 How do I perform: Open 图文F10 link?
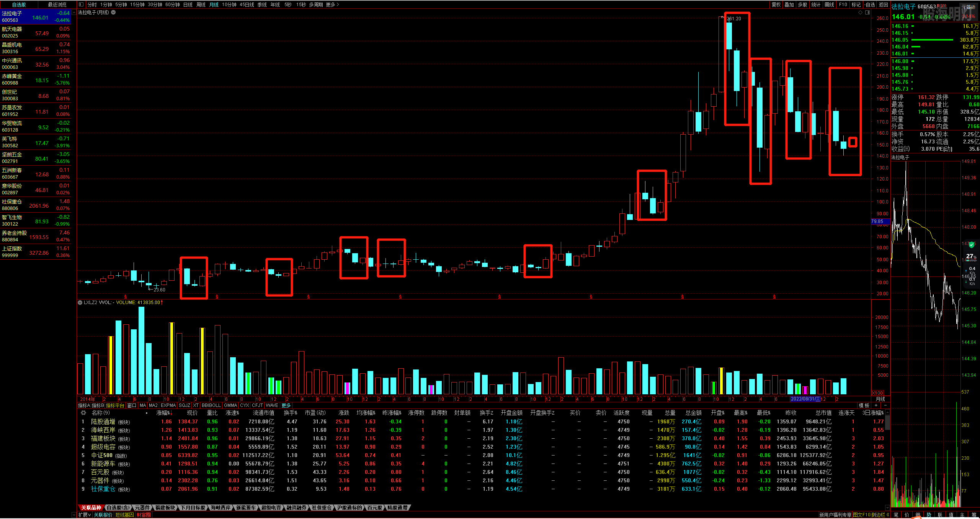coord(862,515)
